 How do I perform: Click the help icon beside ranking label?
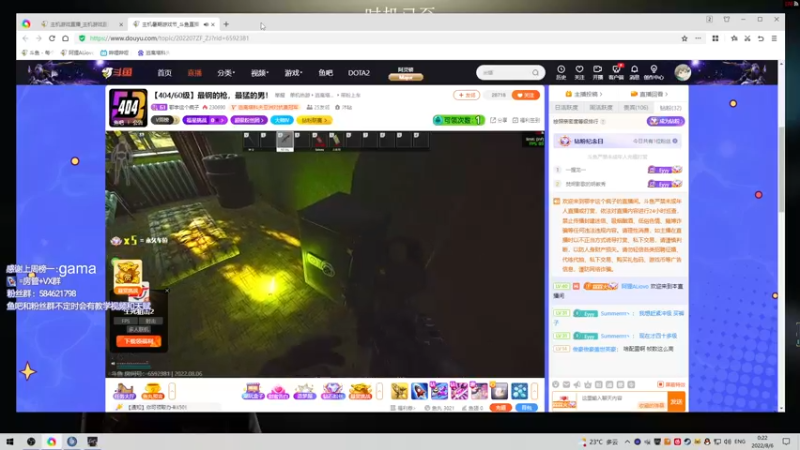tap(603, 121)
